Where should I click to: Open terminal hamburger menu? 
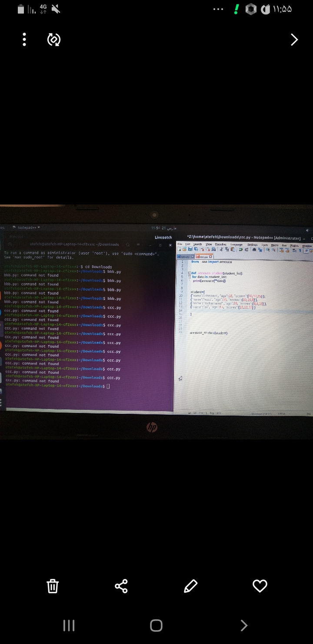139,245
